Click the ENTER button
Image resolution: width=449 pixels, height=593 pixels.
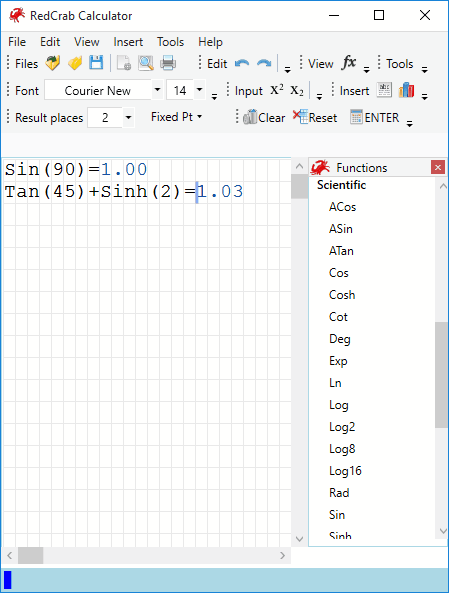374,117
